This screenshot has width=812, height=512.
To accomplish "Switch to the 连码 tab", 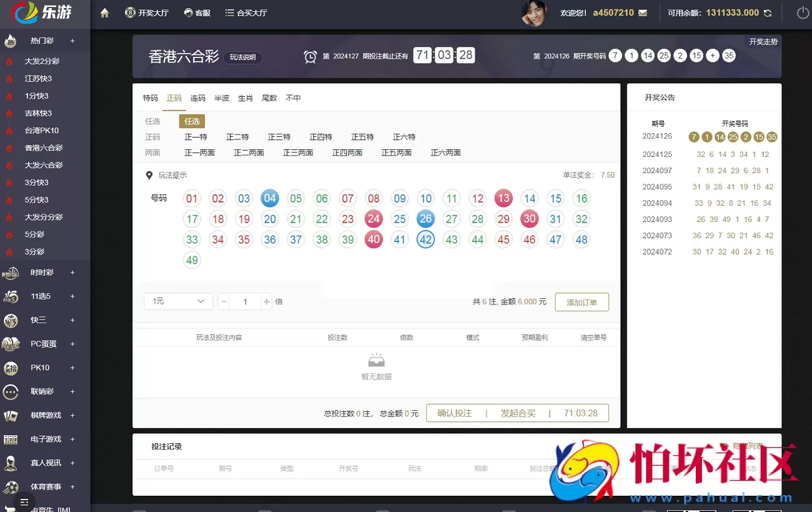I will 197,98.
